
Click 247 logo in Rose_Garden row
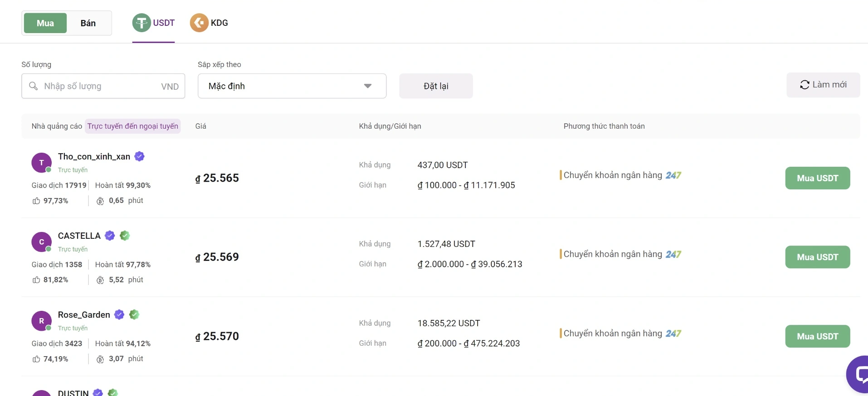pyautogui.click(x=673, y=333)
